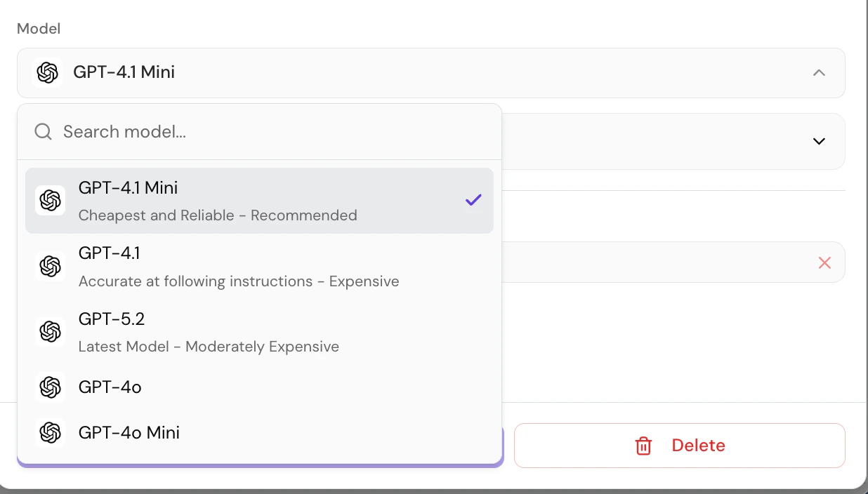
Task: Click the OpenAI logo beside GPT-4.1 Mini header
Action: point(48,72)
